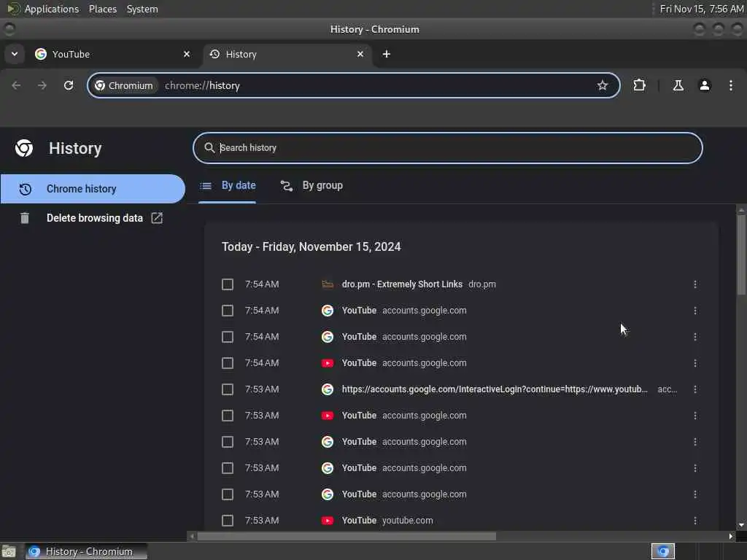
Task: Click the browser forward arrow
Action: [x=42, y=85]
